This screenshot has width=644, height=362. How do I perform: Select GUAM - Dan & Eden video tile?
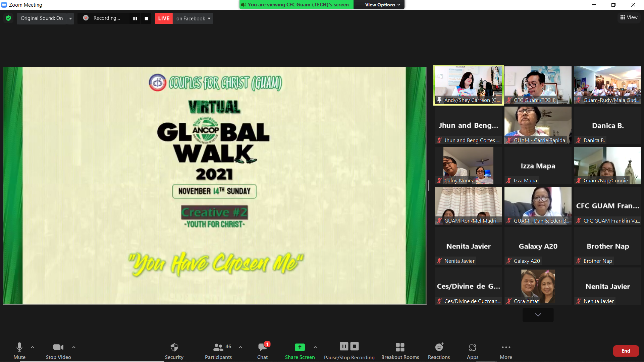click(x=538, y=206)
